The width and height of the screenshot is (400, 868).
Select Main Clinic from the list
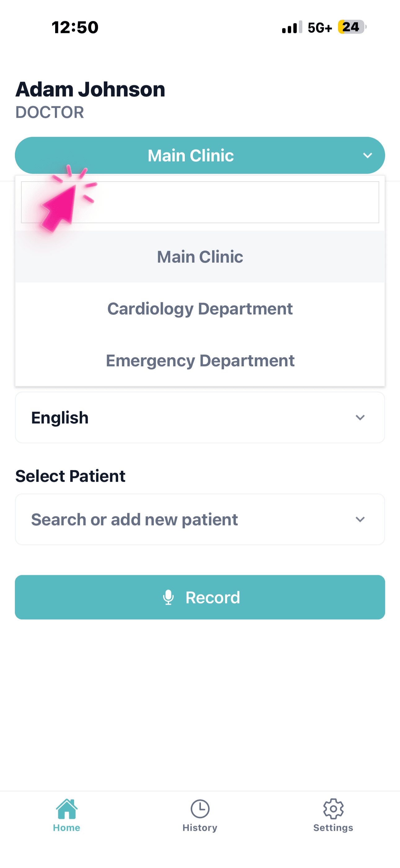[200, 257]
